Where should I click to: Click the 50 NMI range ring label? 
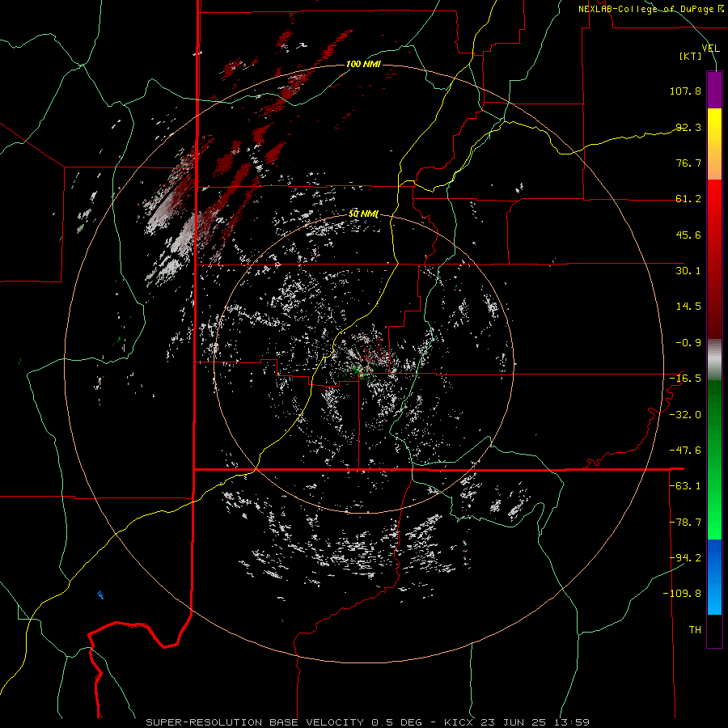363,214
